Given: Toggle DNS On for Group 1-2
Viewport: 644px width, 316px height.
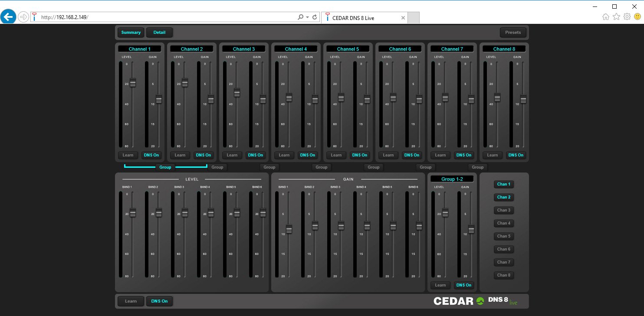Looking at the screenshot, I should click(x=463, y=285).
